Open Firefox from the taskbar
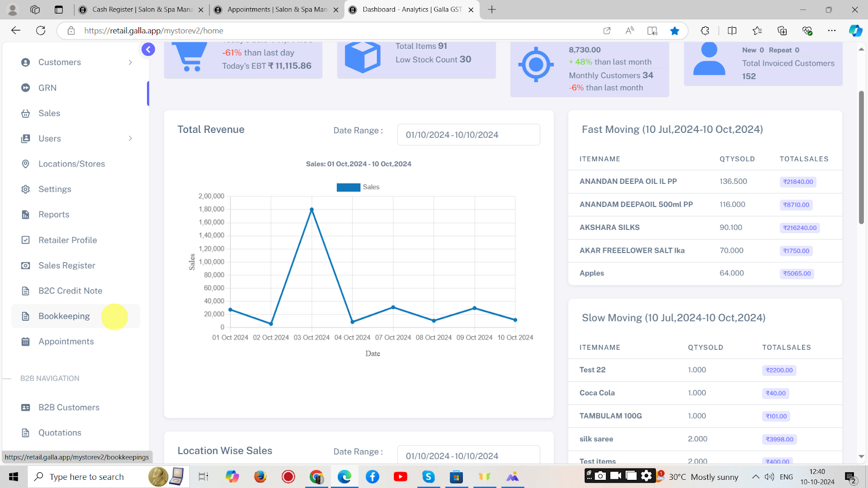Viewport: 868px width, 488px height. 260,477
